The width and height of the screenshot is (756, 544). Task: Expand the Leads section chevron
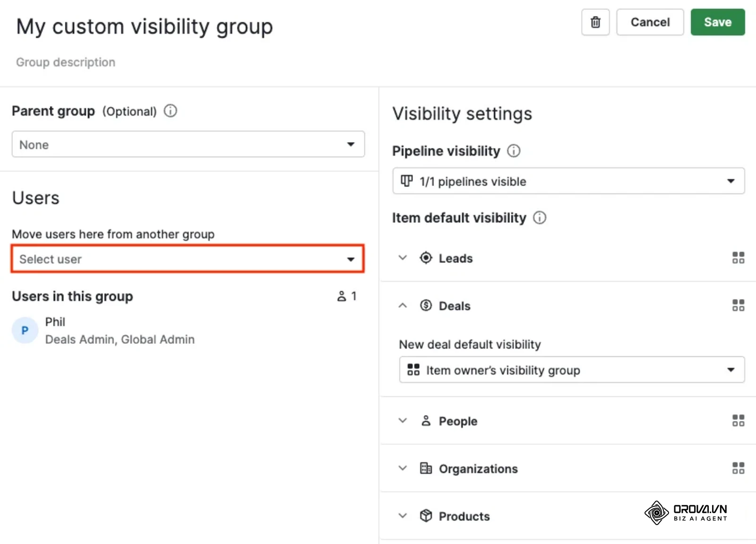403,258
